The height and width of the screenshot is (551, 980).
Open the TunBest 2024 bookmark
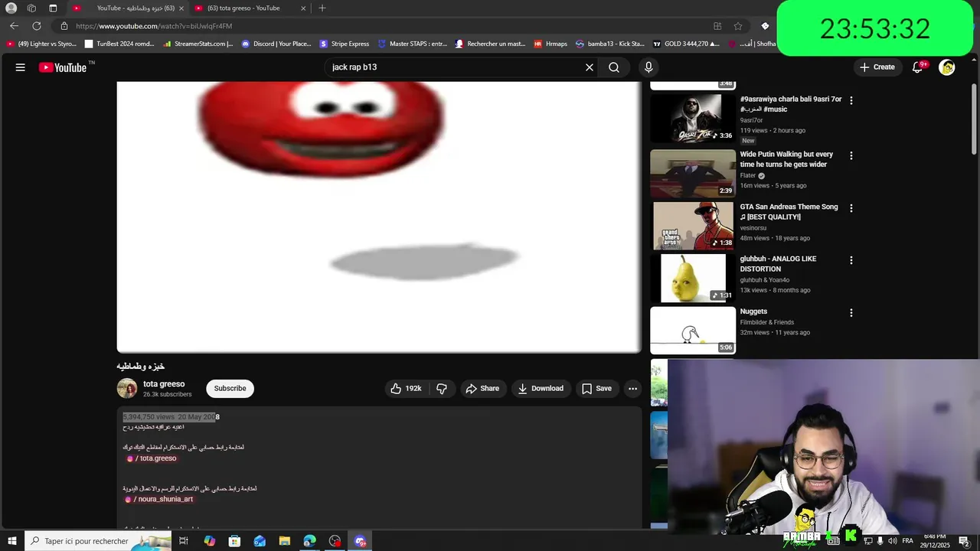pyautogui.click(x=120, y=44)
